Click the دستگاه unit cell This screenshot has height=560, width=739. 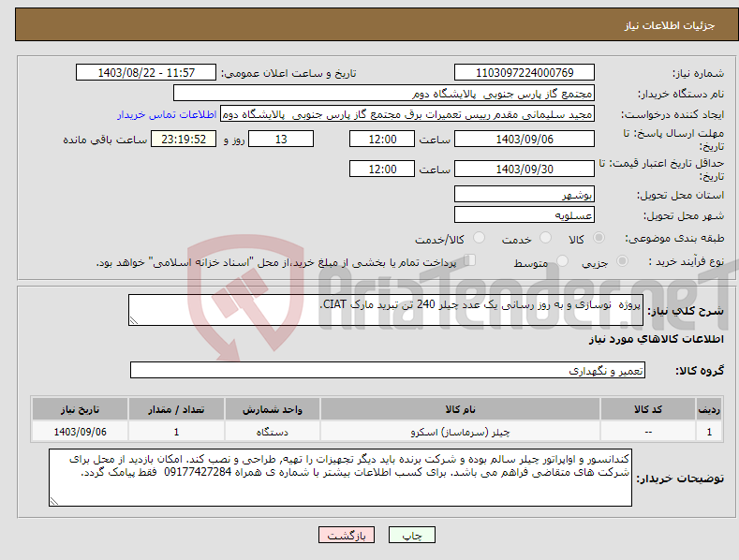coord(272,432)
